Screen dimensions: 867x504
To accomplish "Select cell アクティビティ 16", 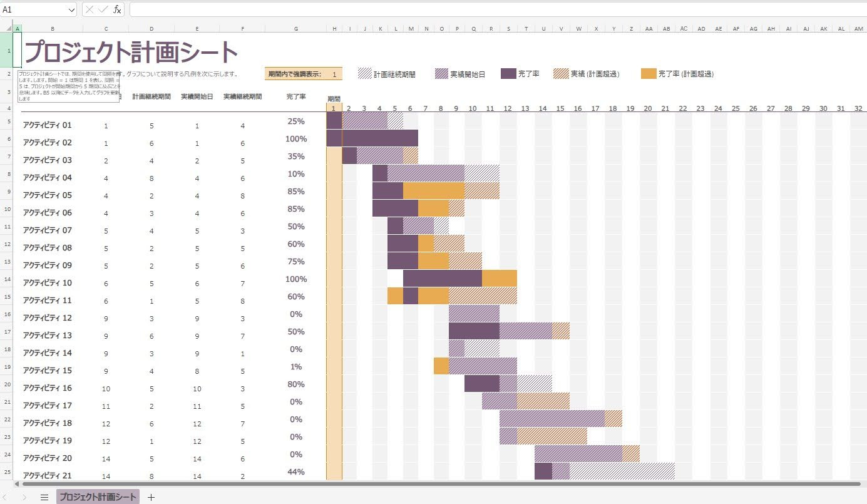I will [x=48, y=388].
